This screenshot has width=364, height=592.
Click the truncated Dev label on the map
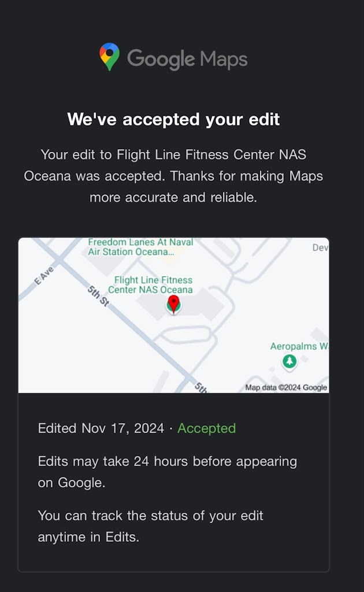click(x=320, y=247)
